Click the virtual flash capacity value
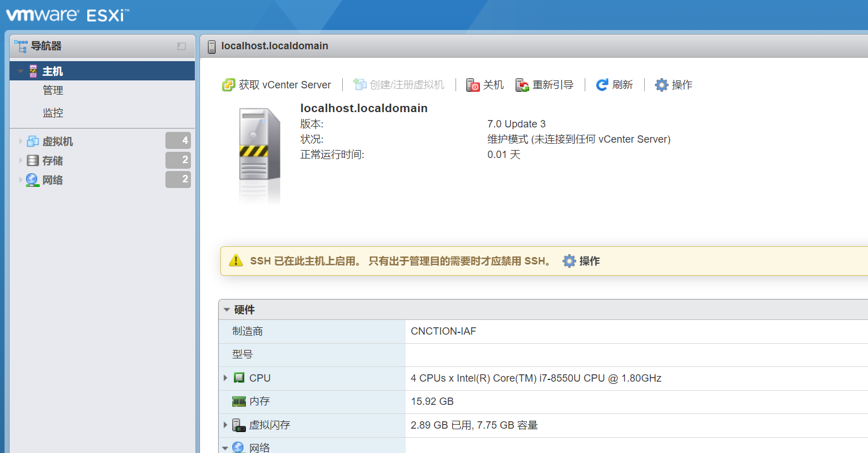 coord(474,425)
